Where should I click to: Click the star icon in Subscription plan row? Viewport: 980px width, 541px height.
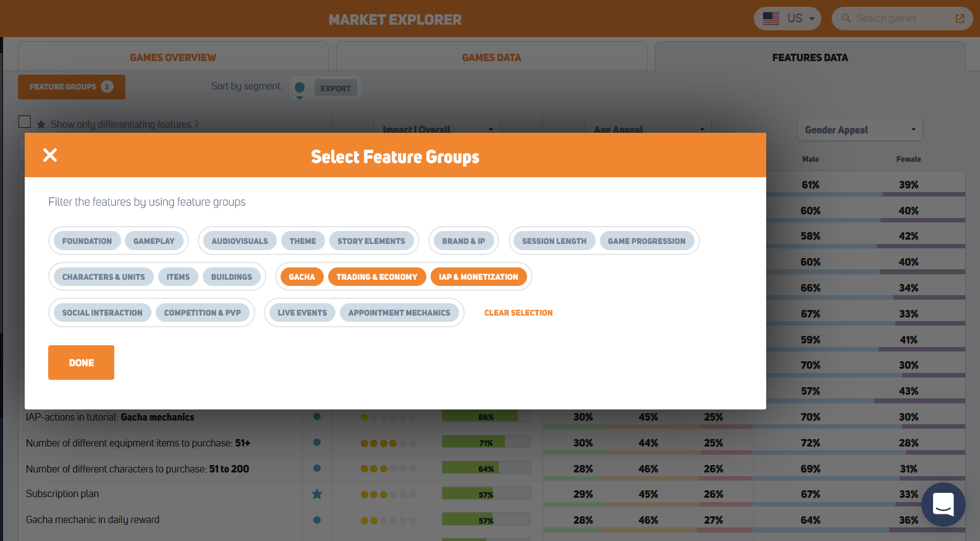[x=317, y=494]
